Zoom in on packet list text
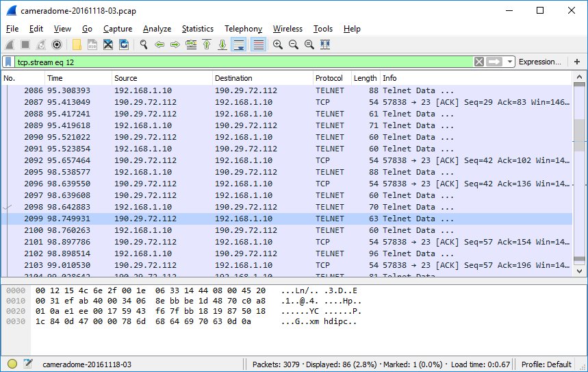The height and width of the screenshot is (372, 588). pos(278,45)
